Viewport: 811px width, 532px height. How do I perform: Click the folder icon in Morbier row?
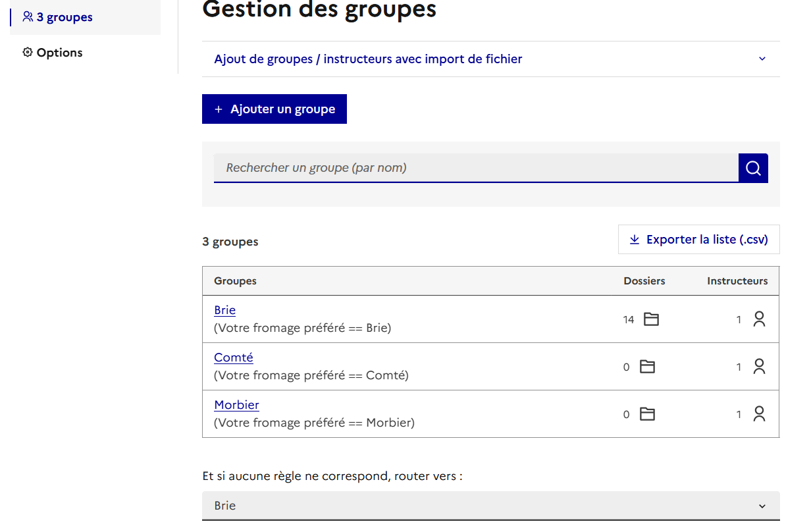coord(648,414)
